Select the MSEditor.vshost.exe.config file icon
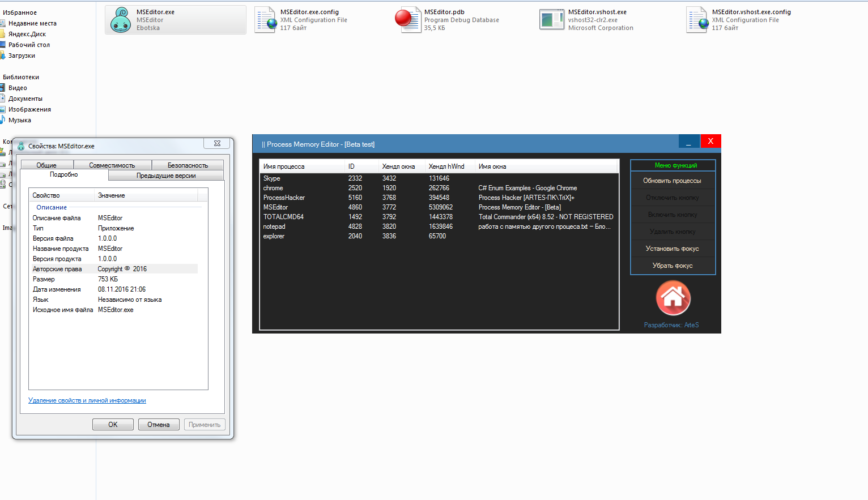The image size is (868, 500). coord(697,20)
